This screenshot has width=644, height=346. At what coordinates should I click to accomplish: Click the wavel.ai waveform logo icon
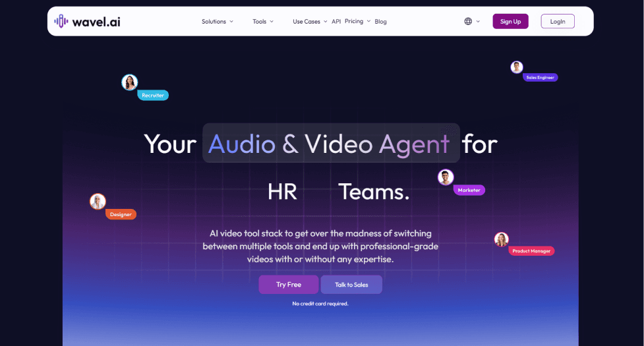(61, 21)
